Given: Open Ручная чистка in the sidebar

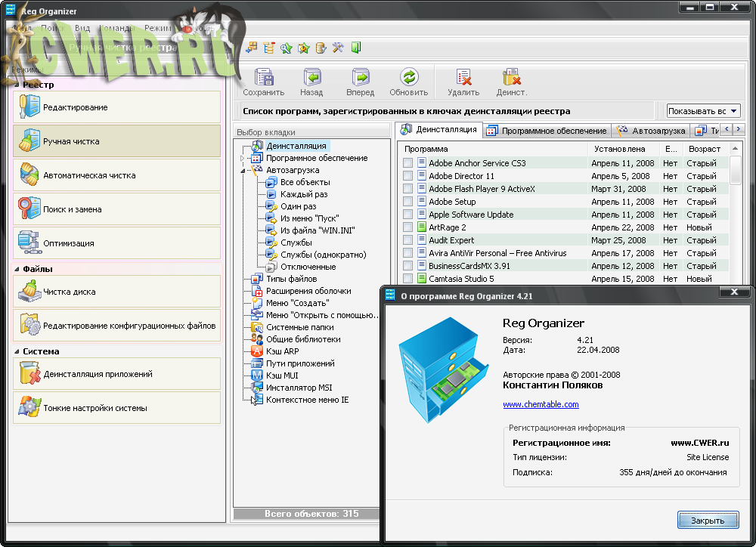Looking at the screenshot, I should tap(116, 141).
